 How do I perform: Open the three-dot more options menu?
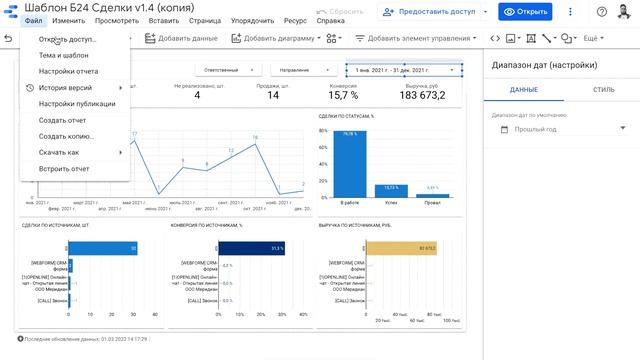coord(570,12)
